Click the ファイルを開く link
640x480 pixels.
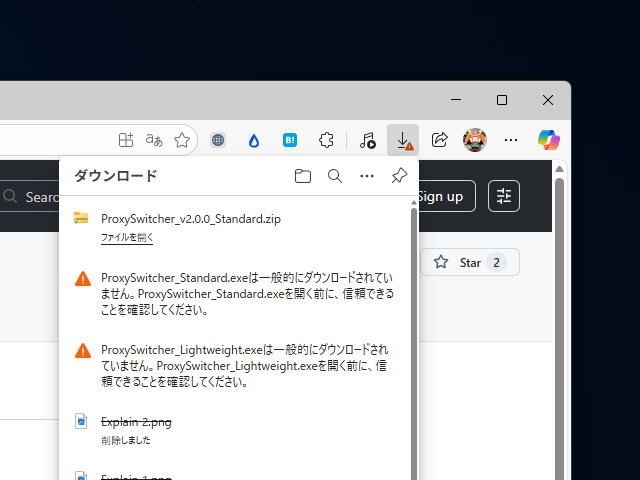127,238
